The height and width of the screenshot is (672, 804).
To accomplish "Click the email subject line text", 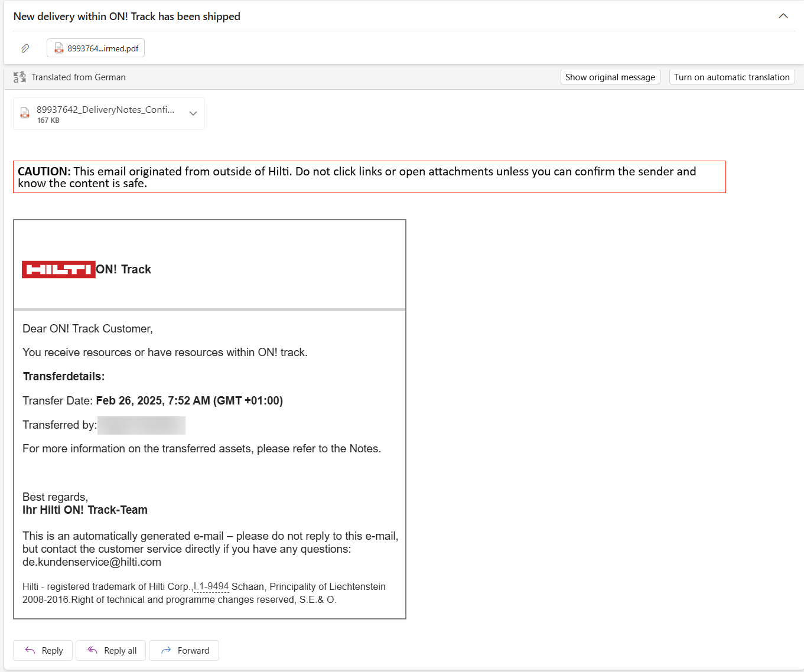I will 127,17.
